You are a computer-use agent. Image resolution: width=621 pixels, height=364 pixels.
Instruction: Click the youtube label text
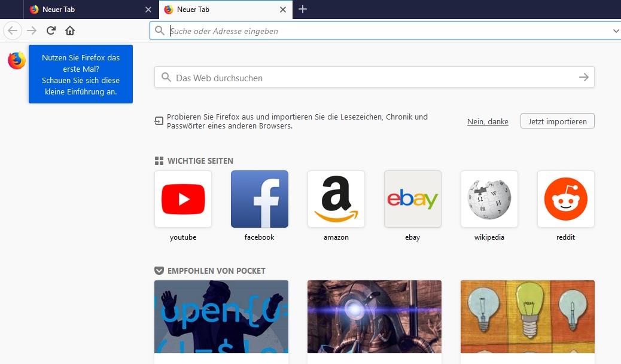[x=183, y=237]
